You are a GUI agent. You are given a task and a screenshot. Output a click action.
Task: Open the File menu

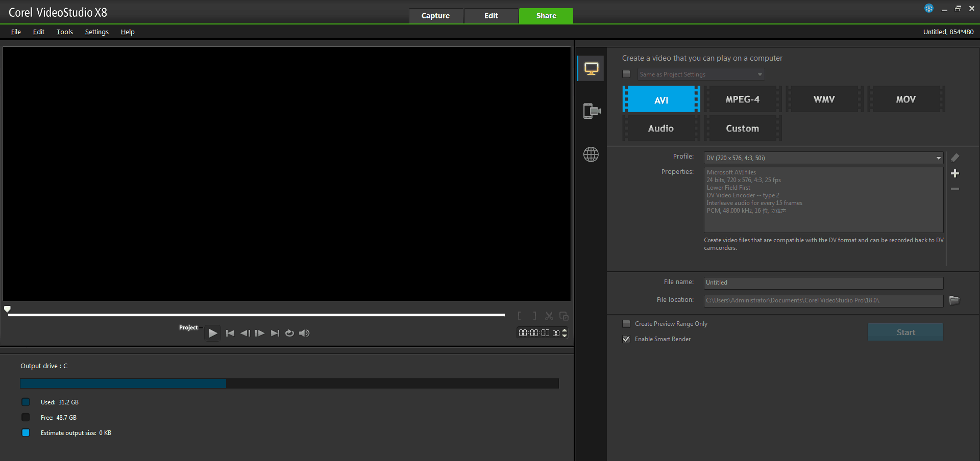16,32
